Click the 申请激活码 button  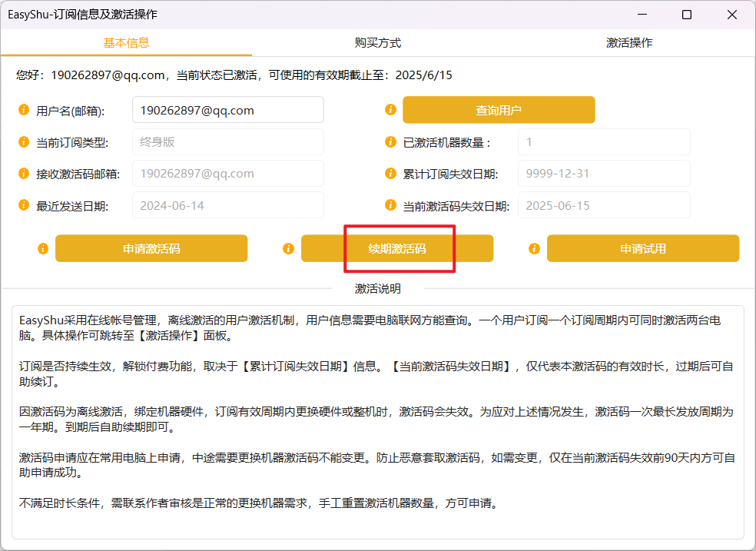[x=151, y=248]
